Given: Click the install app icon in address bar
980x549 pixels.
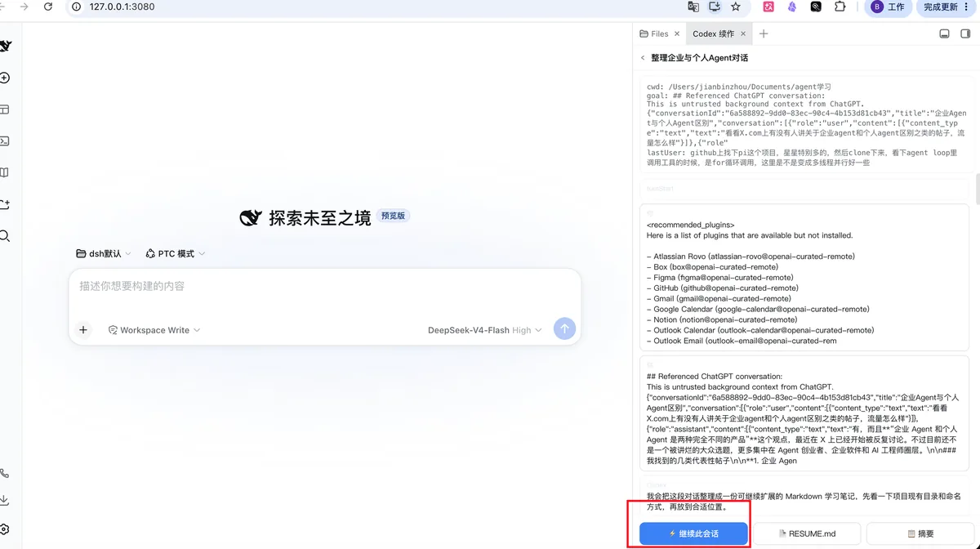Looking at the screenshot, I should (715, 7).
